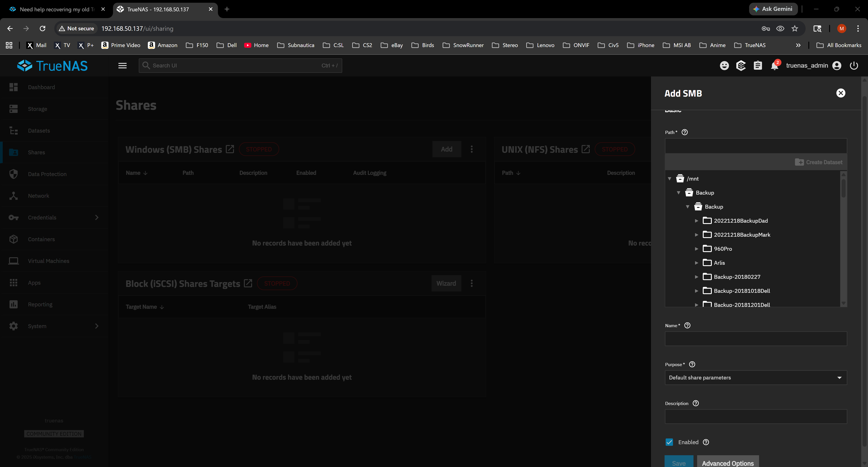The width and height of the screenshot is (868, 467).
Task: Open the Jobs clipboard icon
Action: 757,65
